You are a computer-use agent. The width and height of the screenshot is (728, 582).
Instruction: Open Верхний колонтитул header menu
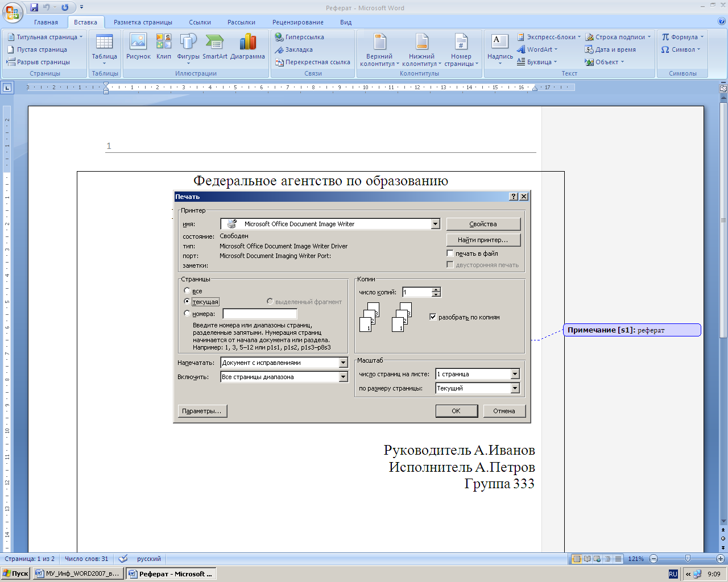pos(379,50)
